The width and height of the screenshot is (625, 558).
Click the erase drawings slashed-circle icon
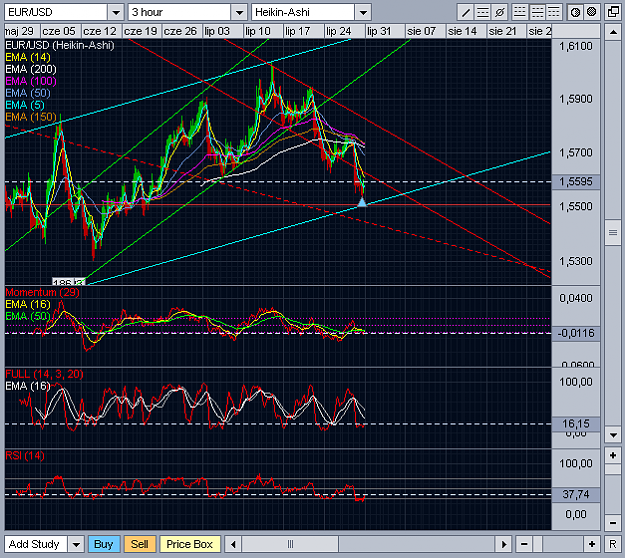(499, 12)
